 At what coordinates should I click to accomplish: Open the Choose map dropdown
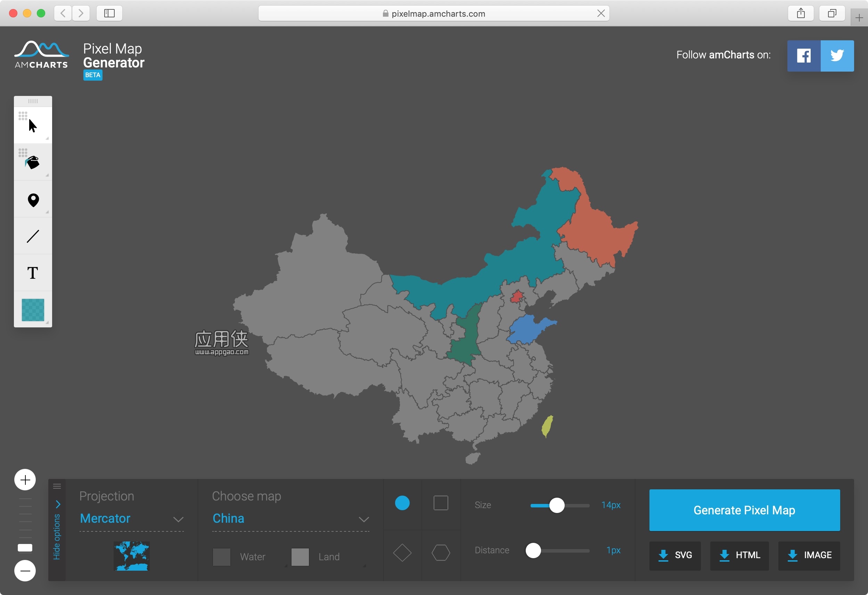coord(290,519)
